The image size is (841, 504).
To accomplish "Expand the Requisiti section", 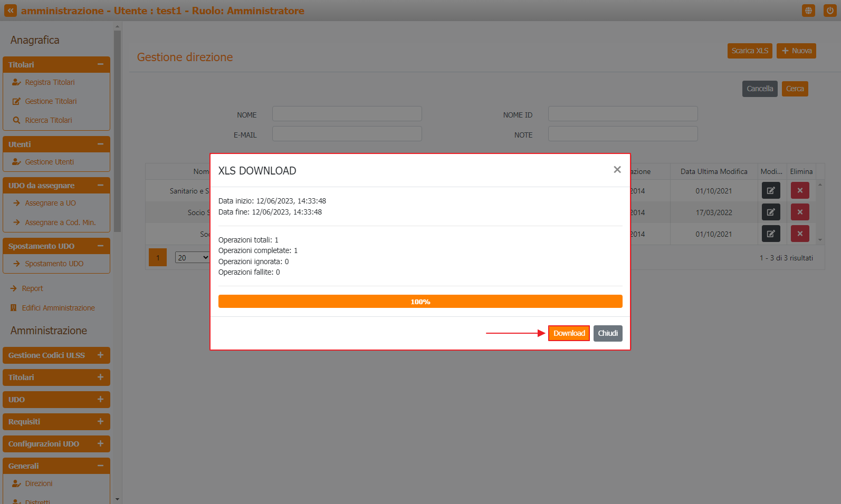I will pyautogui.click(x=100, y=422).
